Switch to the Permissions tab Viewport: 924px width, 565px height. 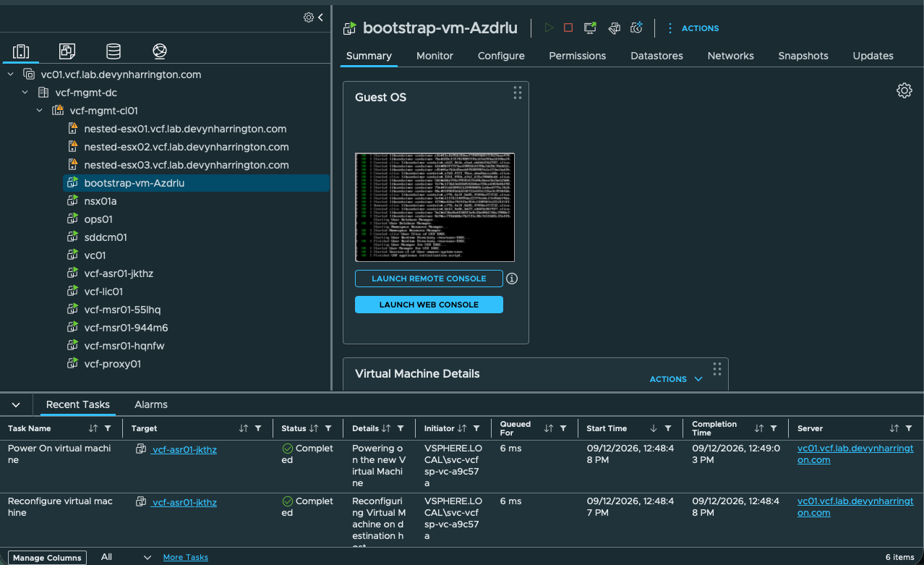pyautogui.click(x=578, y=56)
